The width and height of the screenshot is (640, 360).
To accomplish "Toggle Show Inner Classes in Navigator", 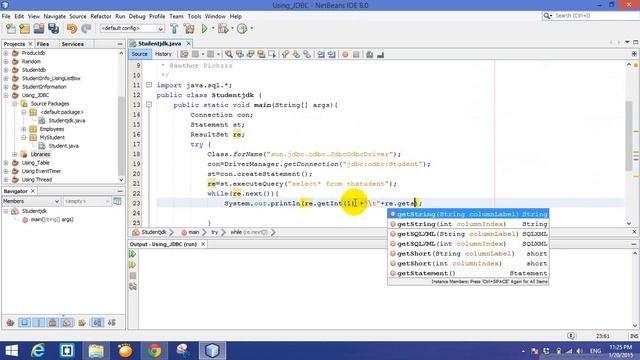I will pyautogui.click(x=67, y=323).
